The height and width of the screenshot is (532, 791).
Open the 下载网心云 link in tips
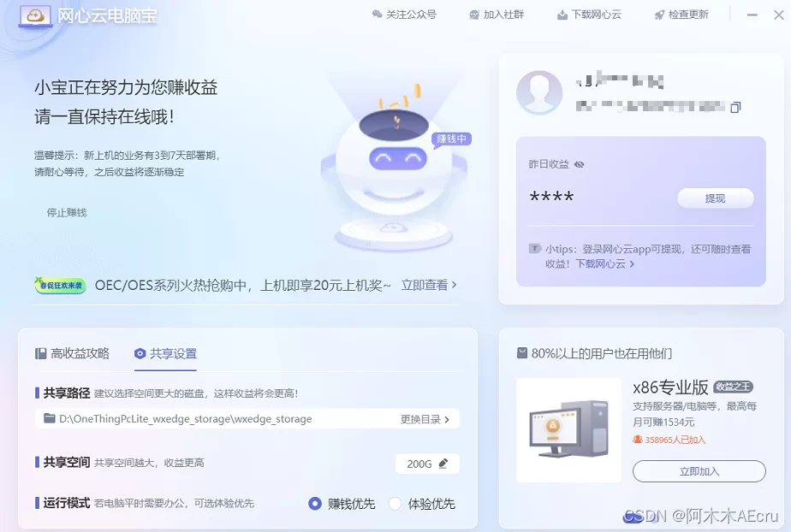click(604, 264)
